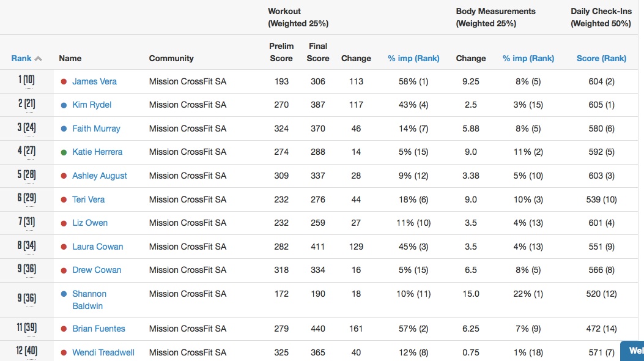The height and width of the screenshot is (361, 644).
Task: Click the red dot beside James Vera
Action: (64, 81)
